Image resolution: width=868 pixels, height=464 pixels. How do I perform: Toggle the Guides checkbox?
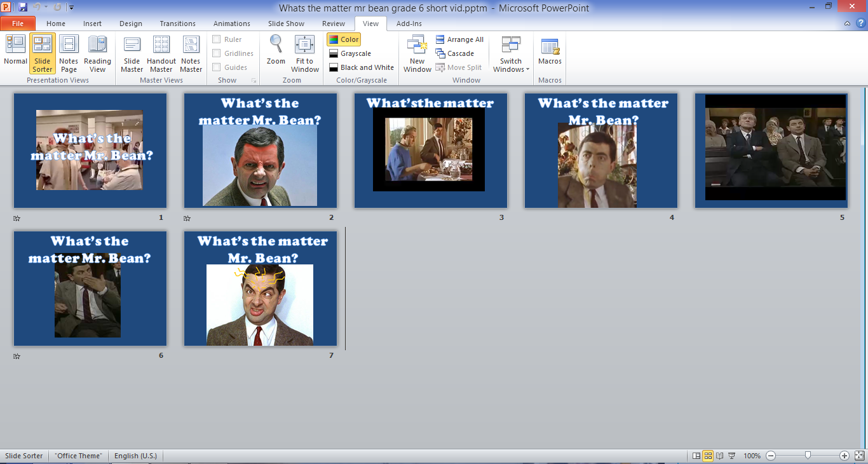pos(217,67)
